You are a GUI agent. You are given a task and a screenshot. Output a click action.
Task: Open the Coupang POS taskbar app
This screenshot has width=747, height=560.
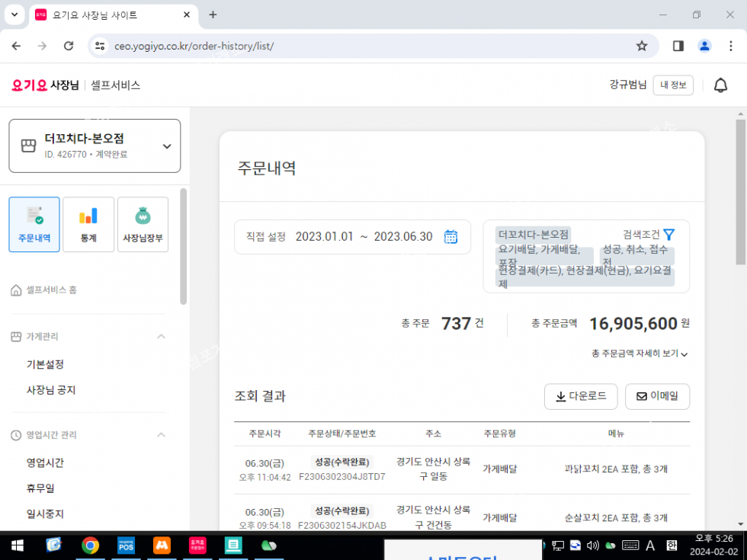127,546
